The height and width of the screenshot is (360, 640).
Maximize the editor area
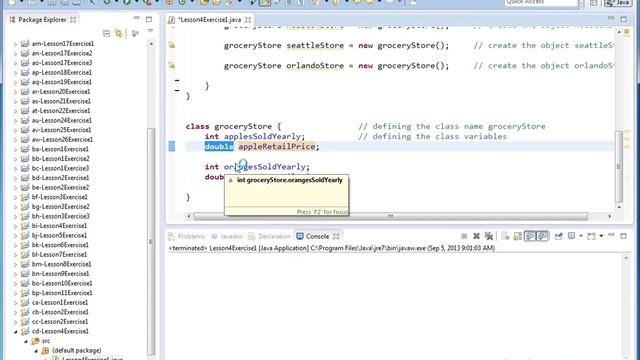(623, 19)
